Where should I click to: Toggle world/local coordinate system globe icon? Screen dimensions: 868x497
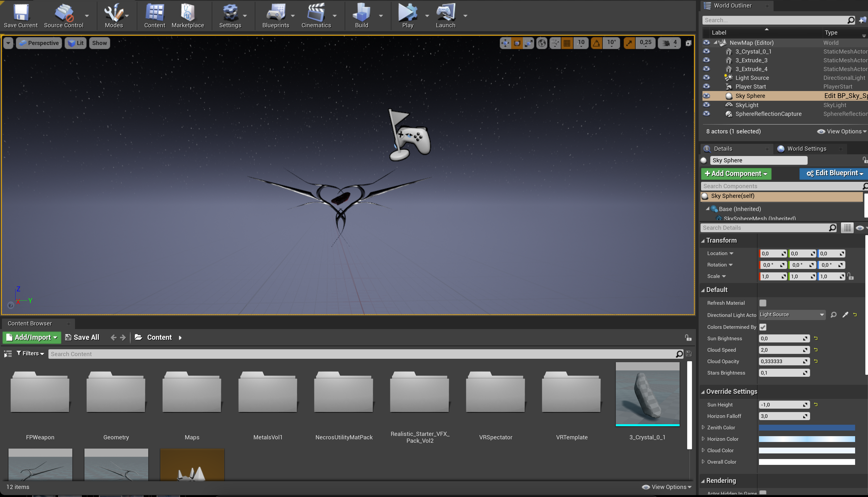pyautogui.click(x=542, y=43)
